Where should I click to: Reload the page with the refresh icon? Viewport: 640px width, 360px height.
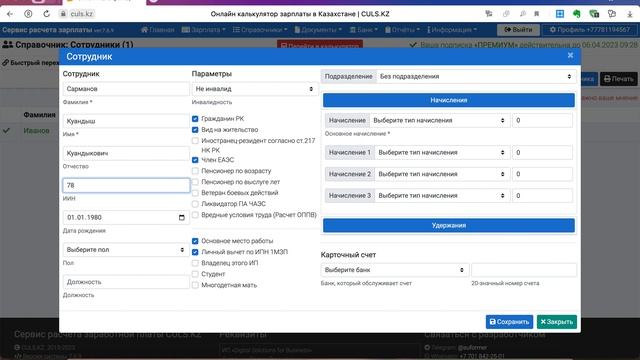pos(47,14)
